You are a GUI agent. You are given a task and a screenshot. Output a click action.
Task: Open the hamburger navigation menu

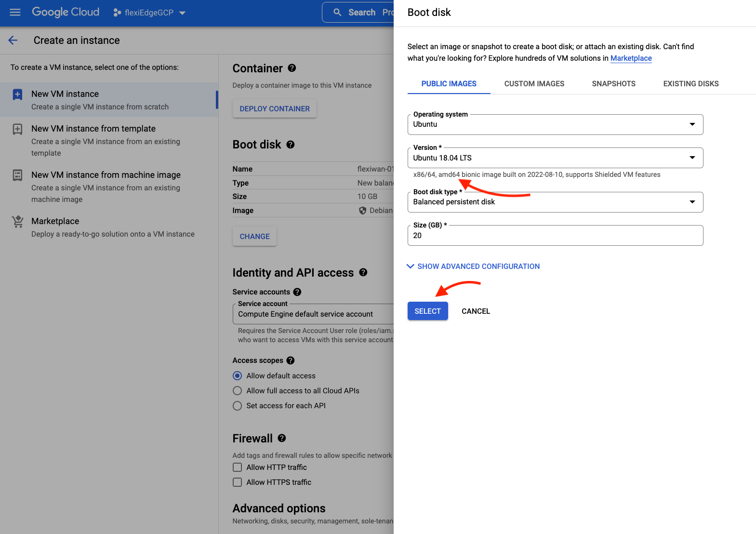point(15,13)
